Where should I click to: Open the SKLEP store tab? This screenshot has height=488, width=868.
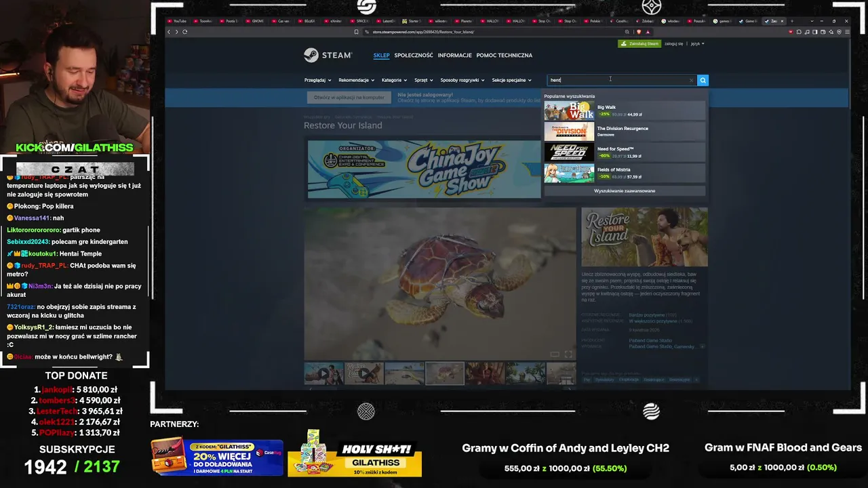point(381,55)
